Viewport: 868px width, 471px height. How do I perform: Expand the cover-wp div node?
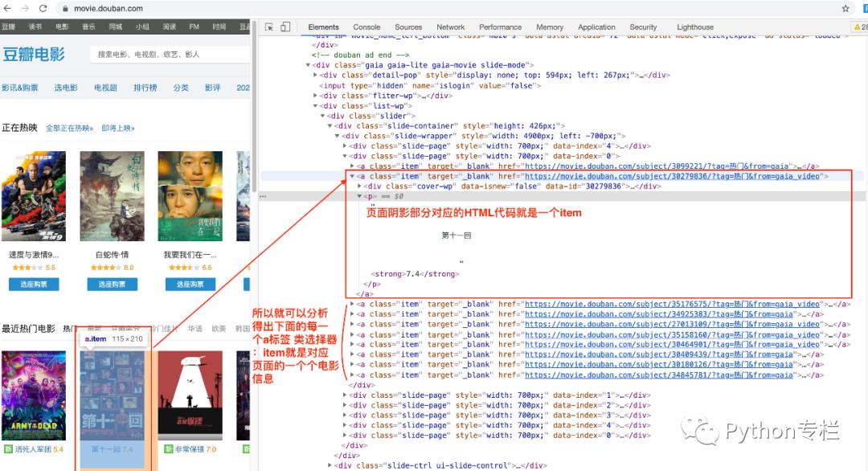tap(359, 186)
